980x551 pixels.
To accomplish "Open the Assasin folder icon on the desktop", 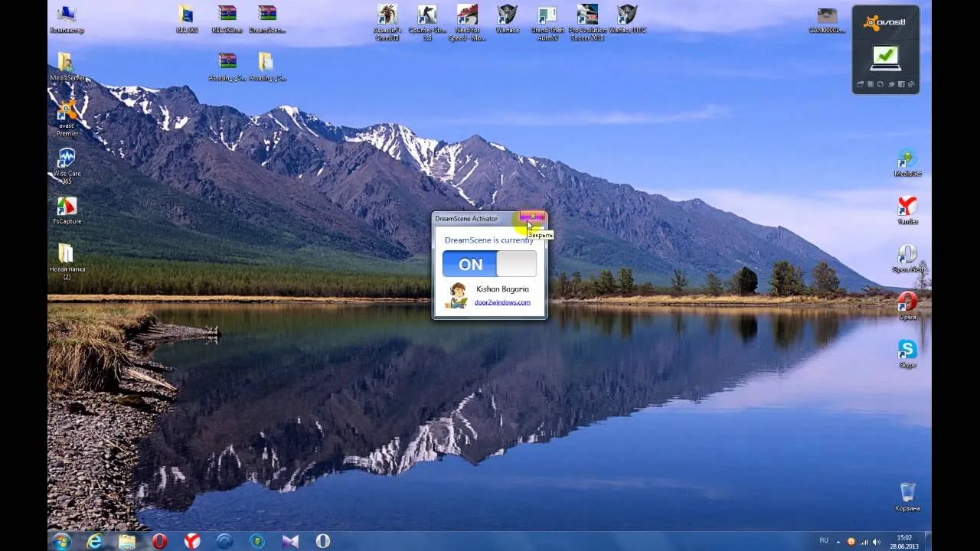I will pos(266,67).
